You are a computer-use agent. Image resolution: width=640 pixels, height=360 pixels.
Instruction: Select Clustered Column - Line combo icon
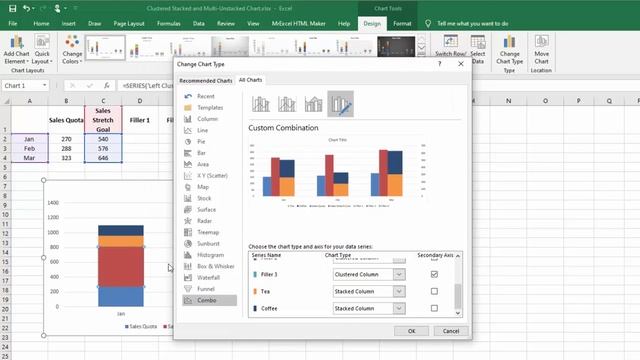[x=260, y=104]
